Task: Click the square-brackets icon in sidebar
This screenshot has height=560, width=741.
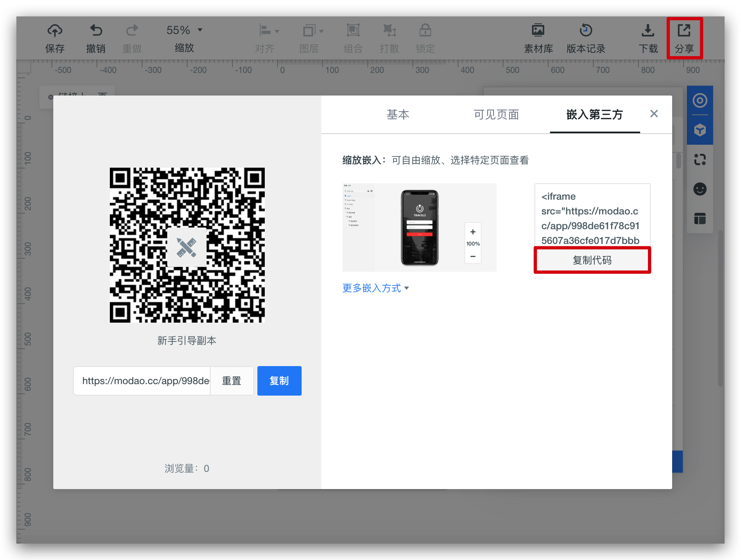Action: (x=700, y=159)
